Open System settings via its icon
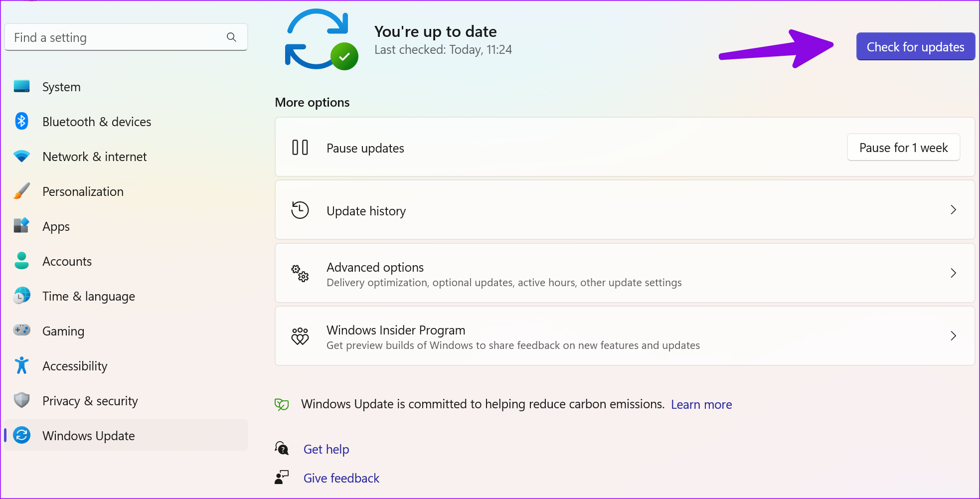 [21, 86]
